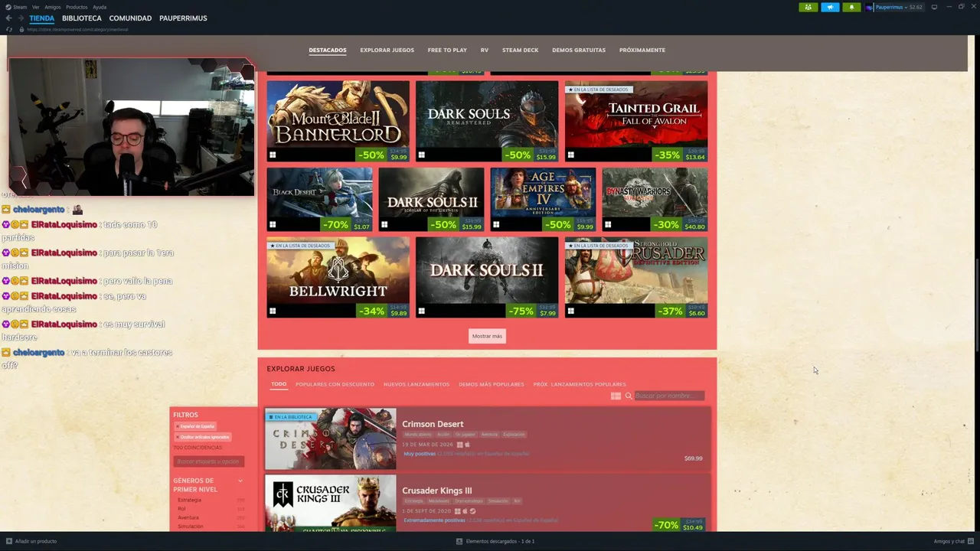Viewport: 980px width, 551px height.
Task: Click the Steam Deck icon for Crusader Kings III
Action: 472,511
